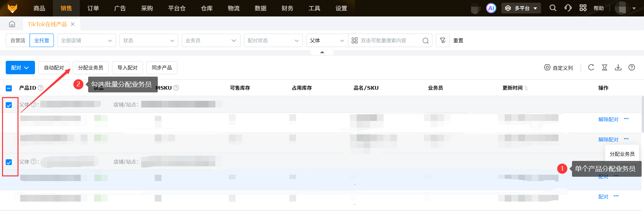Open the 帮助 help link
The height and width of the screenshot is (211, 644).
click(x=599, y=8)
